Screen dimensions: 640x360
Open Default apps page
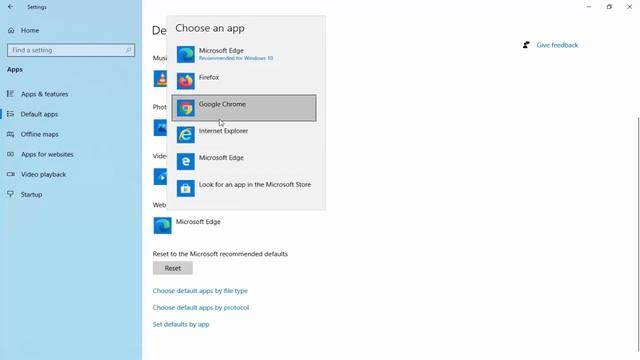pos(39,114)
